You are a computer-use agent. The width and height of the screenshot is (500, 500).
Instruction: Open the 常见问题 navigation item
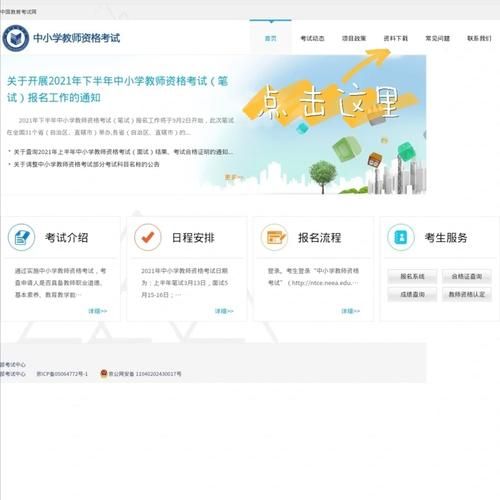[x=437, y=38]
